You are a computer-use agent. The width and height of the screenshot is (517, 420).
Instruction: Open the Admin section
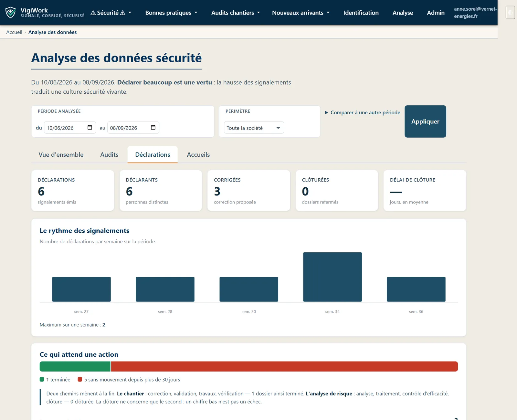pyautogui.click(x=436, y=13)
